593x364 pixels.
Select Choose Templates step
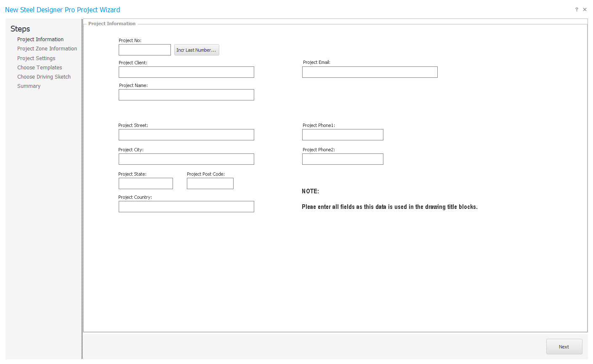click(40, 68)
